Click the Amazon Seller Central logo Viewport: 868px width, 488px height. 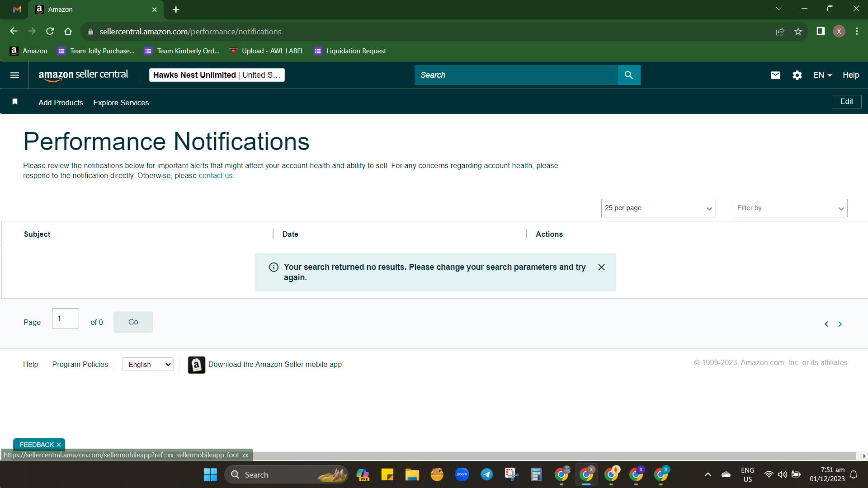84,75
